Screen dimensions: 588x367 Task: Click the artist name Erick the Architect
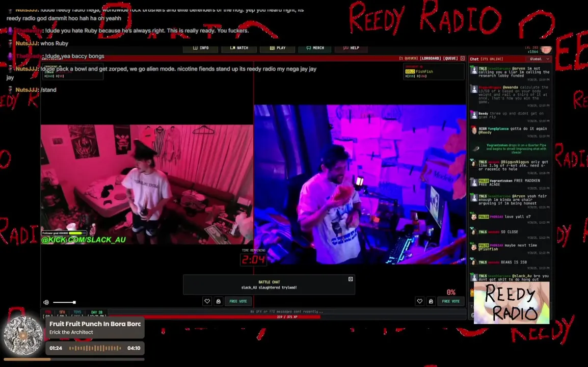coord(71,332)
